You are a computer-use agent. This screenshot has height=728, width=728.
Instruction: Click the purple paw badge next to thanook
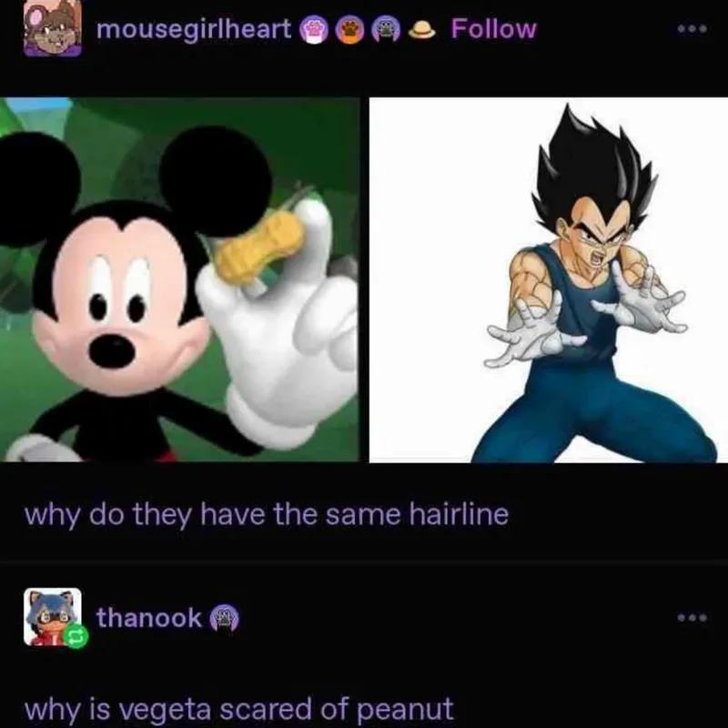click(x=225, y=618)
